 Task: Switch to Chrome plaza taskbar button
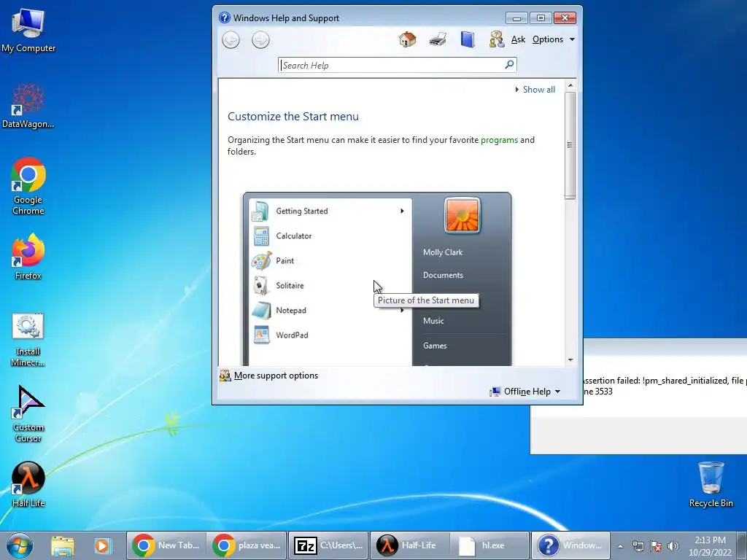[x=247, y=545]
